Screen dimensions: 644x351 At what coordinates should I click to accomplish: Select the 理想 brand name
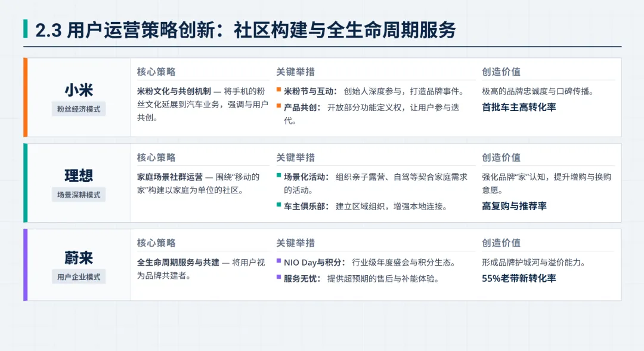(79, 176)
